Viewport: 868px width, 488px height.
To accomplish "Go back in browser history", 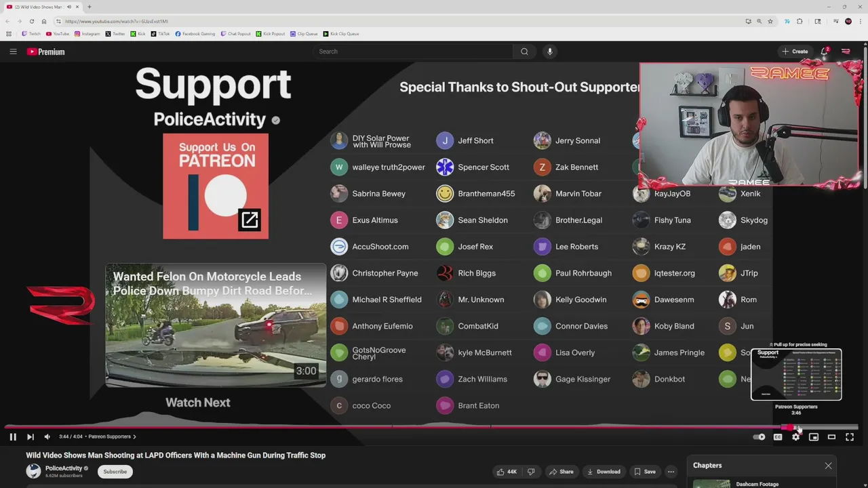I will [x=7, y=21].
